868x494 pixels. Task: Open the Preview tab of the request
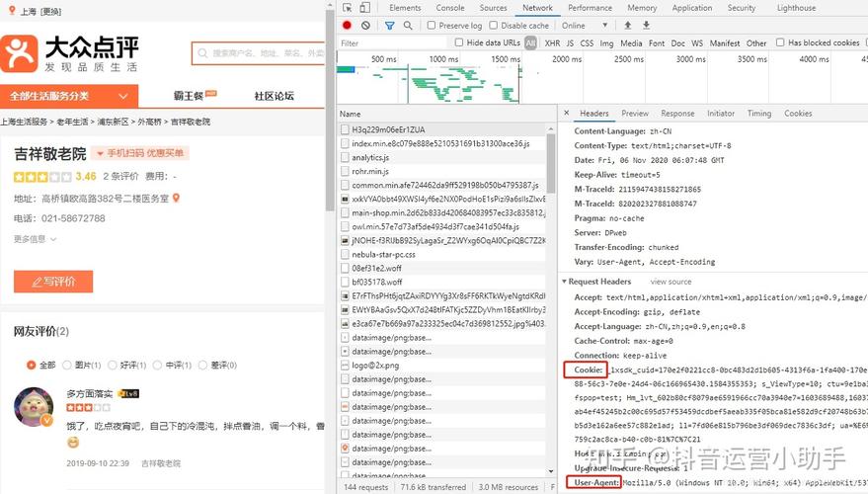click(635, 113)
